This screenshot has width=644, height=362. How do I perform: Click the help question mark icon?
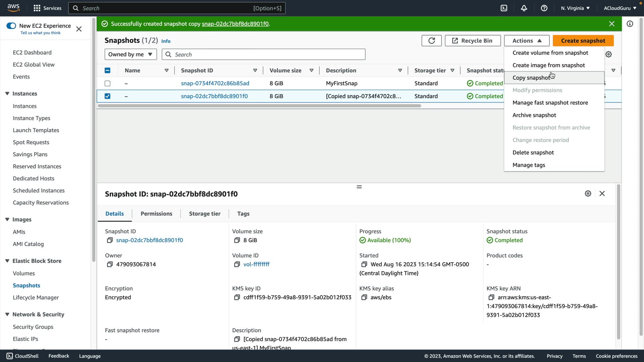(x=544, y=8)
